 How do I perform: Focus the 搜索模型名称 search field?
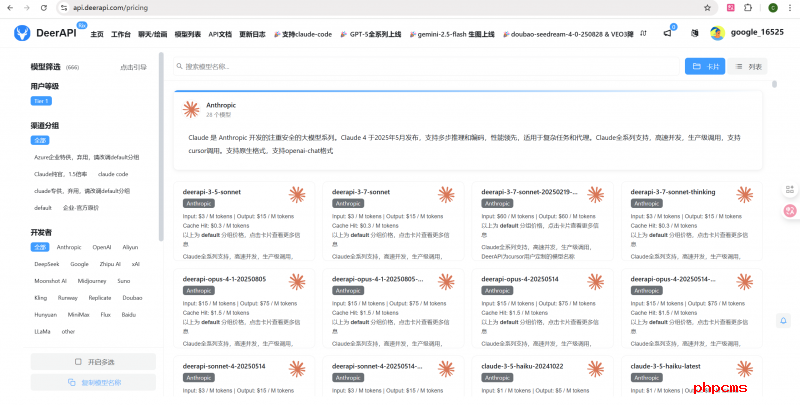[400, 66]
